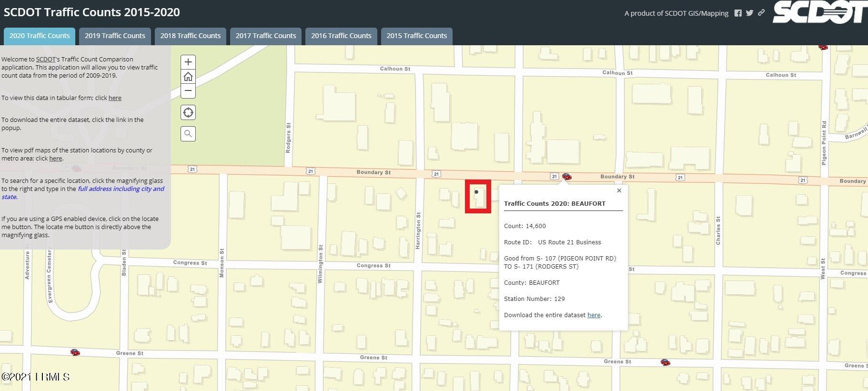Zoom in on the map
The height and width of the screenshot is (391, 868).
click(188, 62)
